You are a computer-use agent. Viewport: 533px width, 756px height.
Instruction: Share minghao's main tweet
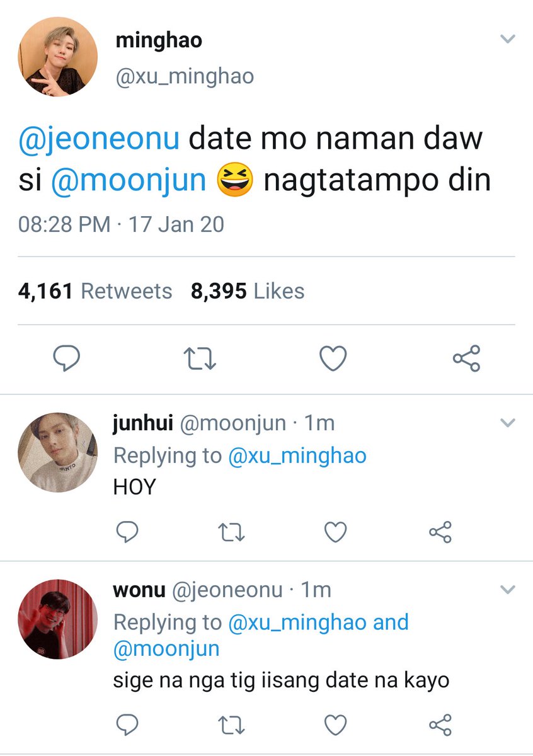pyautogui.click(x=467, y=358)
